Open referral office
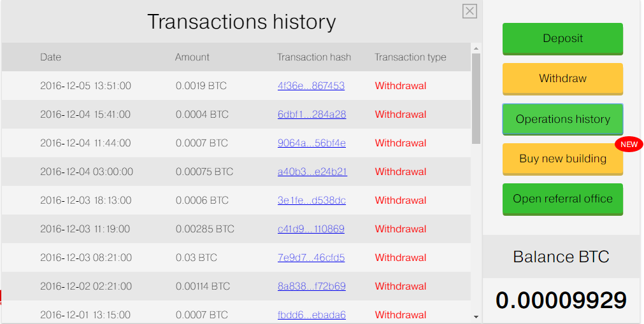The height and width of the screenshot is (324, 644). [x=562, y=199]
